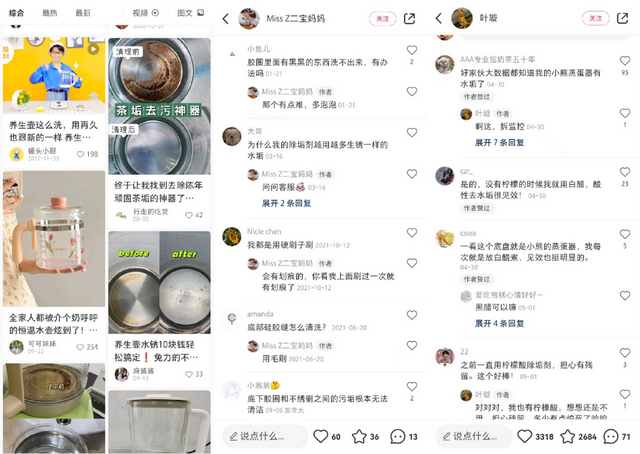640x454 pixels.
Task: Follow 叶璇 with 关注 button
Action: click(x=596, y=18)
